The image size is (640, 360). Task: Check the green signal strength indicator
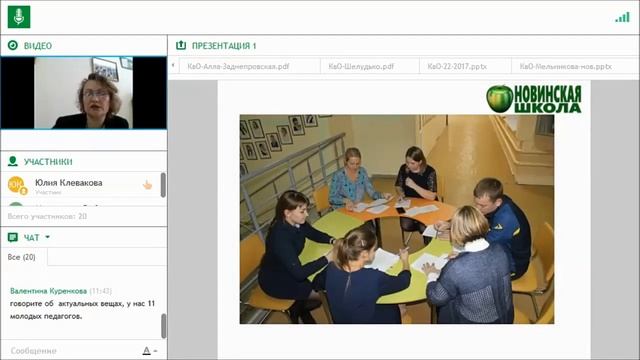[x=622, y=18]
